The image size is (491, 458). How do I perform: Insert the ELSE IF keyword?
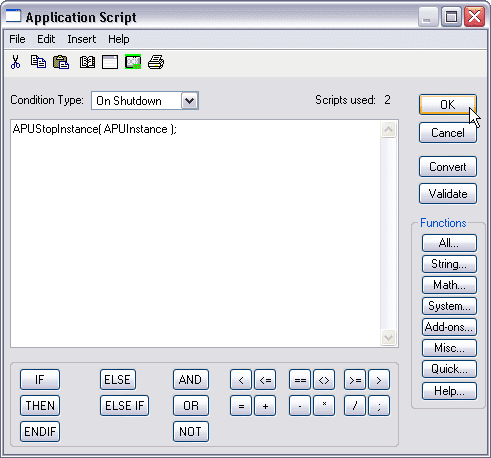point(125,406)
